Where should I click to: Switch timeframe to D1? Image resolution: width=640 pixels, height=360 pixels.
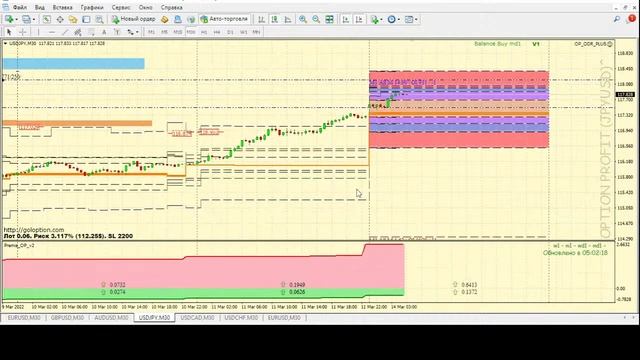(x=230, y=32)
